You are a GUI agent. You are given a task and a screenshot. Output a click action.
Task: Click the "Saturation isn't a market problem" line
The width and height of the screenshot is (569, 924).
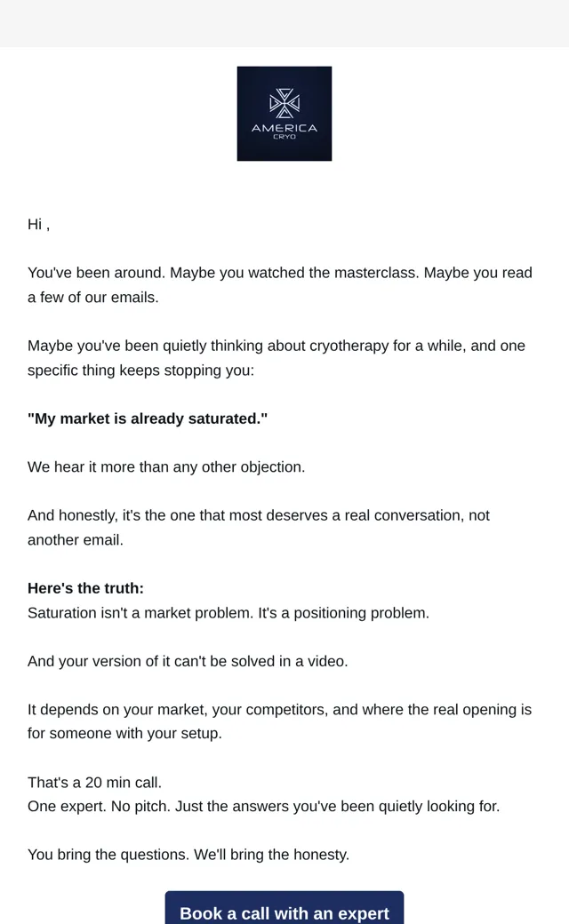click(228, 613)
